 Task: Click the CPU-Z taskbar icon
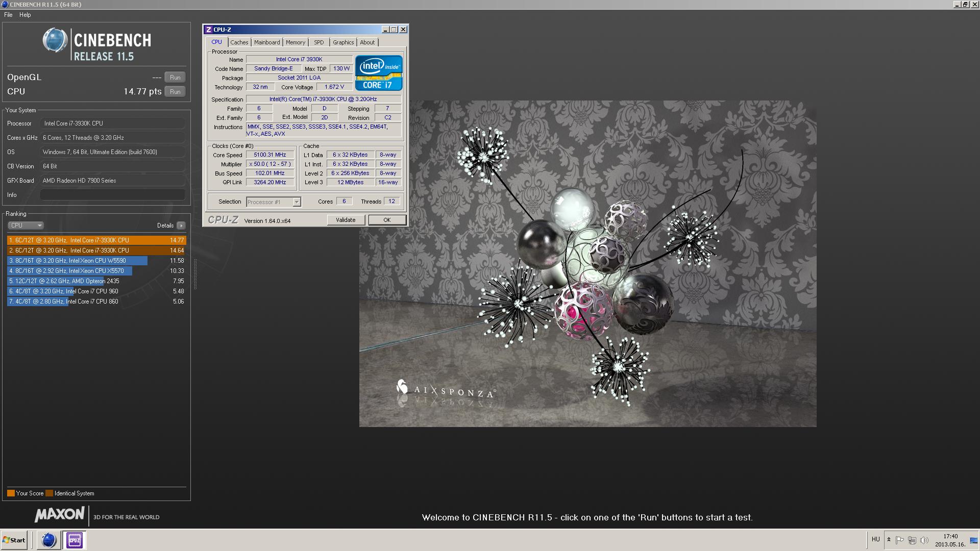coord(75,540)
